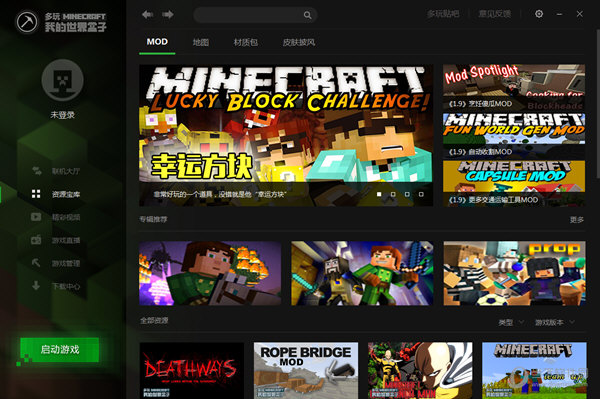Open settings via the gear icon
Screen dimensions: 600x399
pyautogui.click(x=539, y=14)
